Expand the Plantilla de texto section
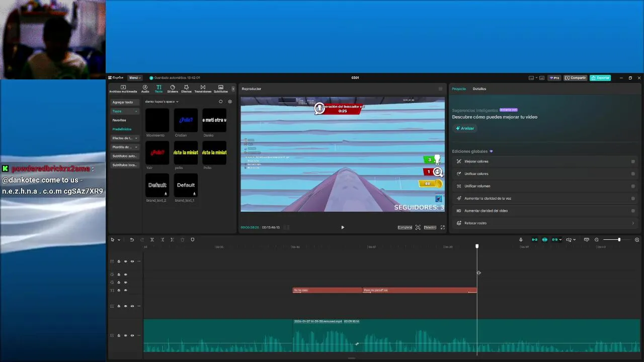Image resolution: width=644 pixels, height=362 pixels. [x=125, y=147]
